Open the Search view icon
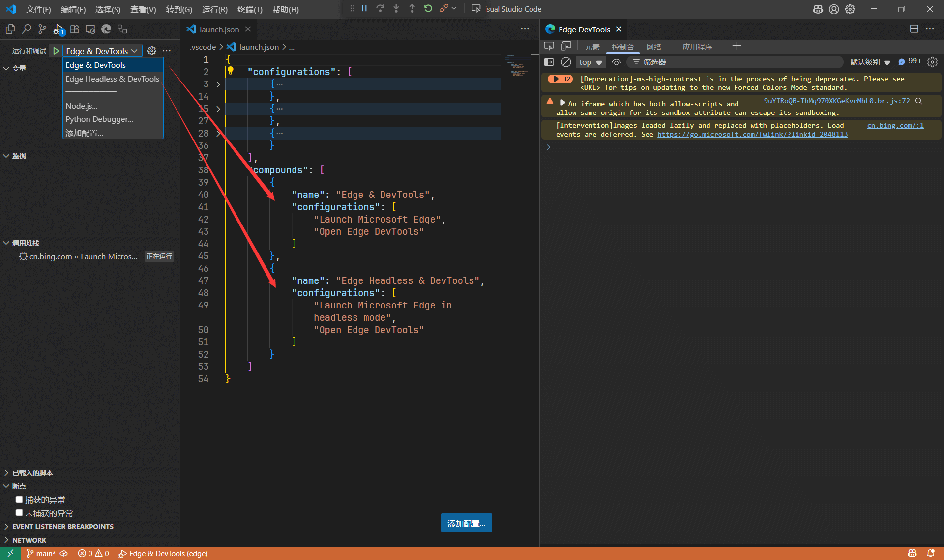Image resolution: width=944 pixels, height=560 pixels. (27, 29)
